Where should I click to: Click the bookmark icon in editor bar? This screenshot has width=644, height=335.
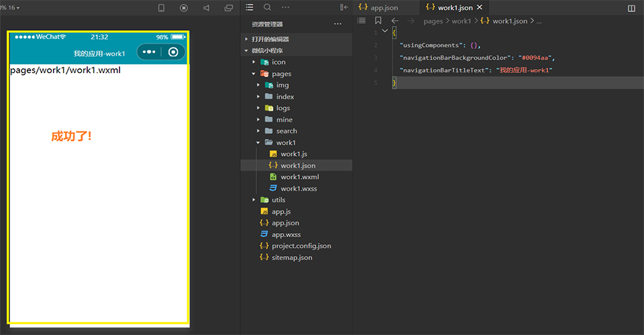click(x=378, y=21)
